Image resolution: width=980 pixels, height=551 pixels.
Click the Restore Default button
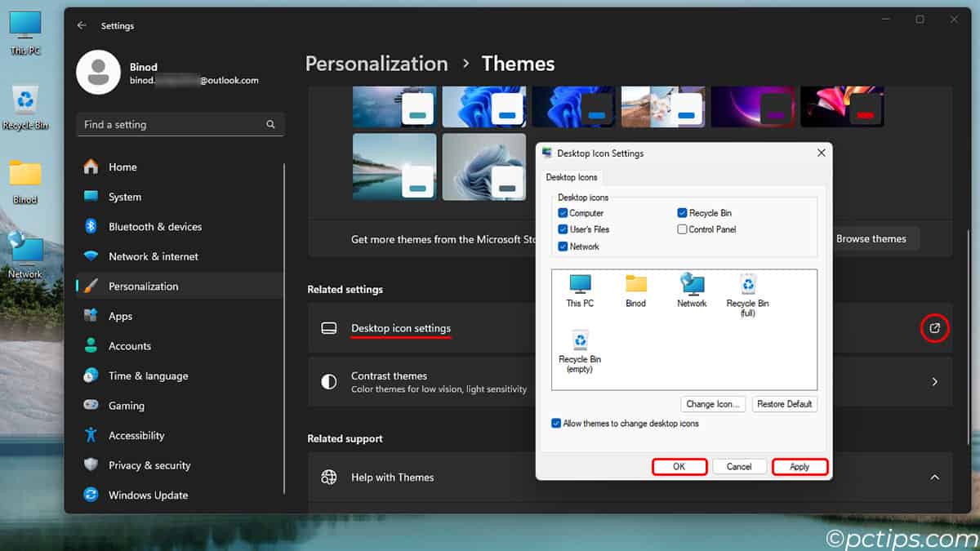(x=784, y=403)
